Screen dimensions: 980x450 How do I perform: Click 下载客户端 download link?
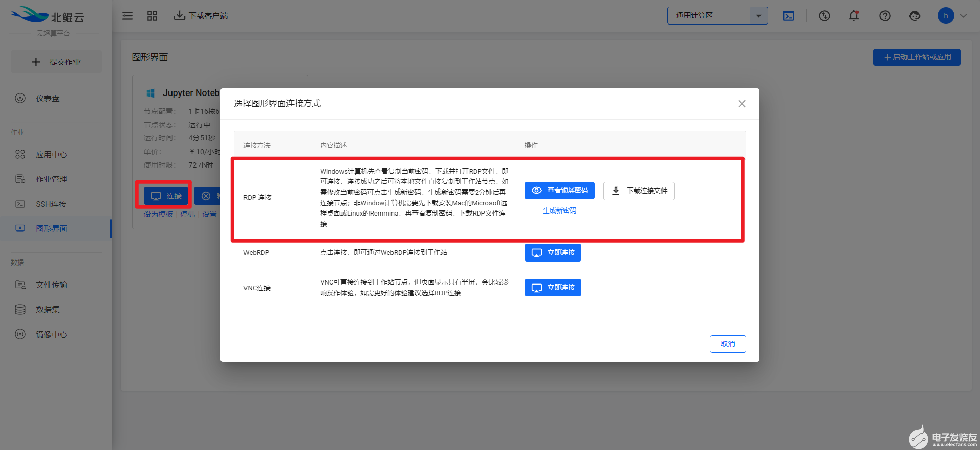point(201,16)
